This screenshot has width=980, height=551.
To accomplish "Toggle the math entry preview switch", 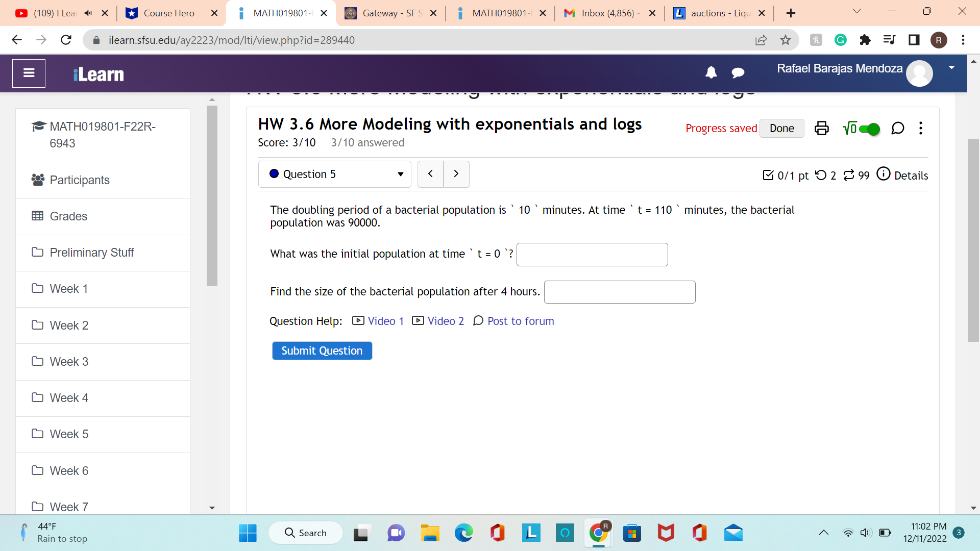I will 869,129.
